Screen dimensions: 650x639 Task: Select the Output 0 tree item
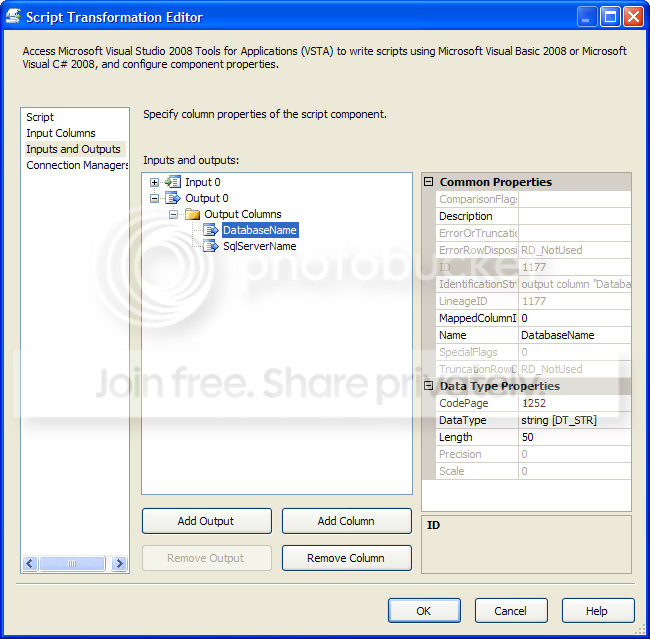206,198
